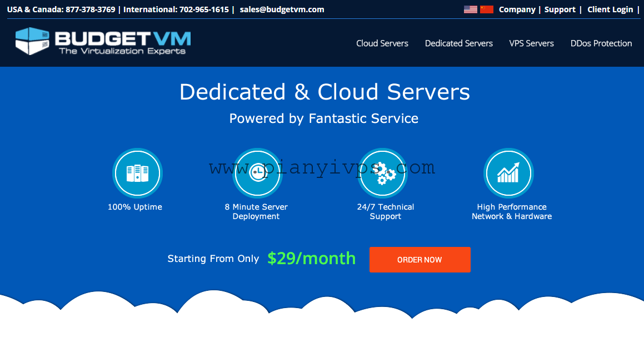Click the "24/7 Technical Support" label

coord(385,212)
